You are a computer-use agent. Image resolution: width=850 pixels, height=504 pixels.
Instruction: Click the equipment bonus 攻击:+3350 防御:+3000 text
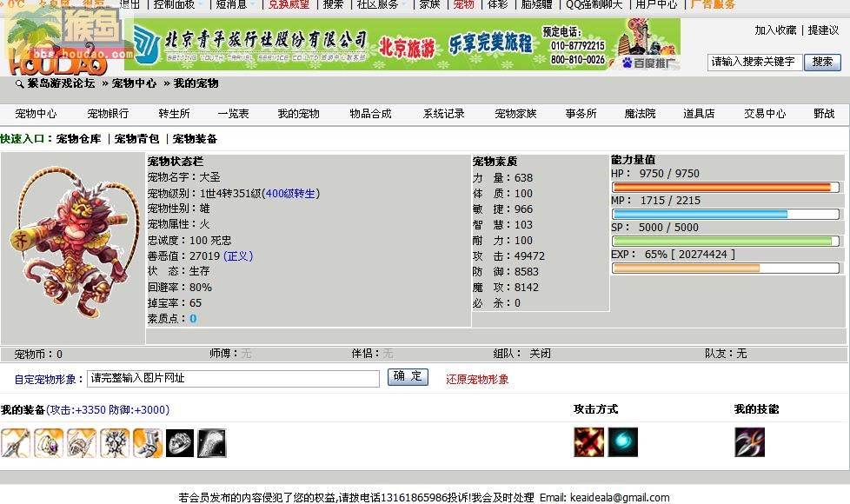coord(108,409)
